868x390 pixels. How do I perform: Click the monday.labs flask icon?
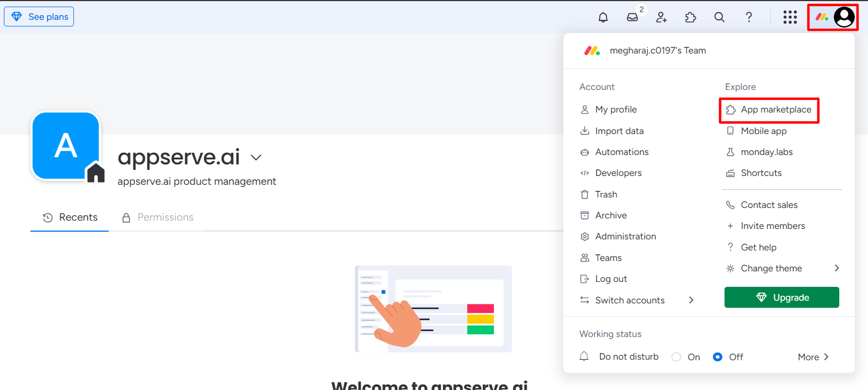click(x=731, y=152)
